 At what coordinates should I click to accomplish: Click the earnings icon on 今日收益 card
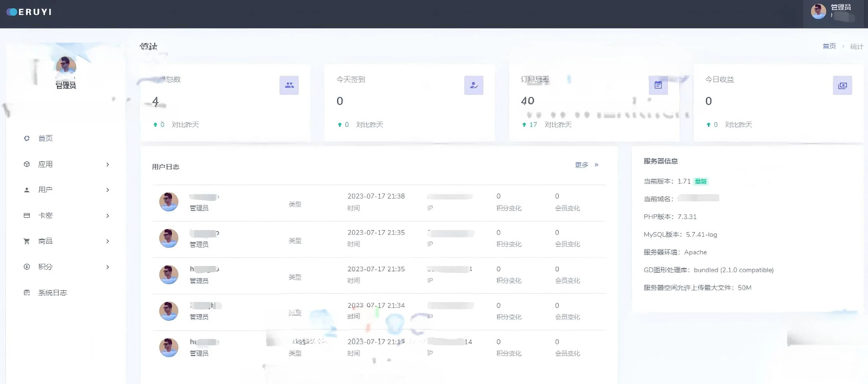(x=842, y=85)
